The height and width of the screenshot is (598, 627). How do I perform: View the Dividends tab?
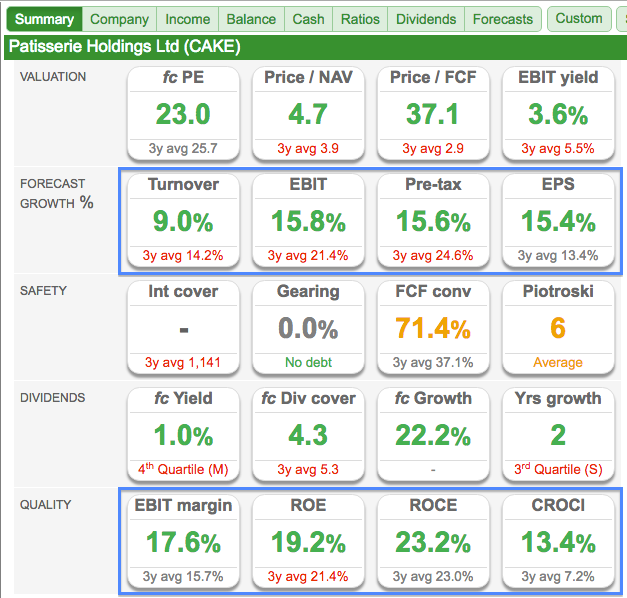coord(426,19)
